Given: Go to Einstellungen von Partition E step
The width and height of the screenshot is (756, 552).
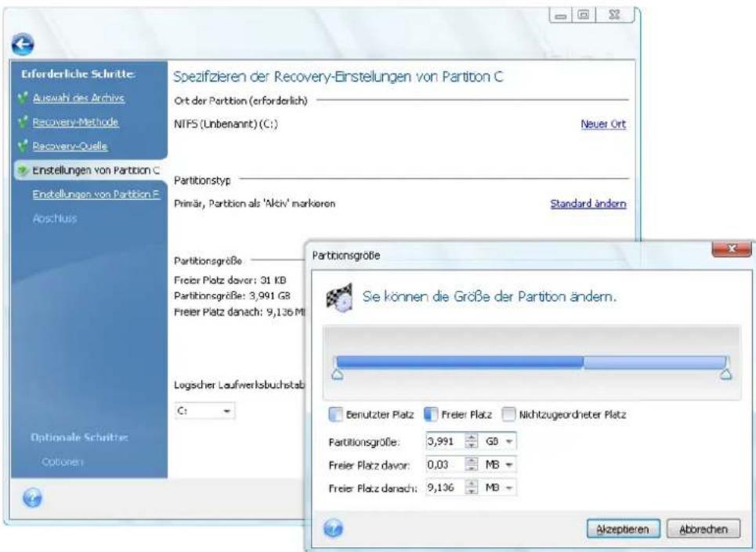Looking at the screenshot, I should [x=96, y=194].
